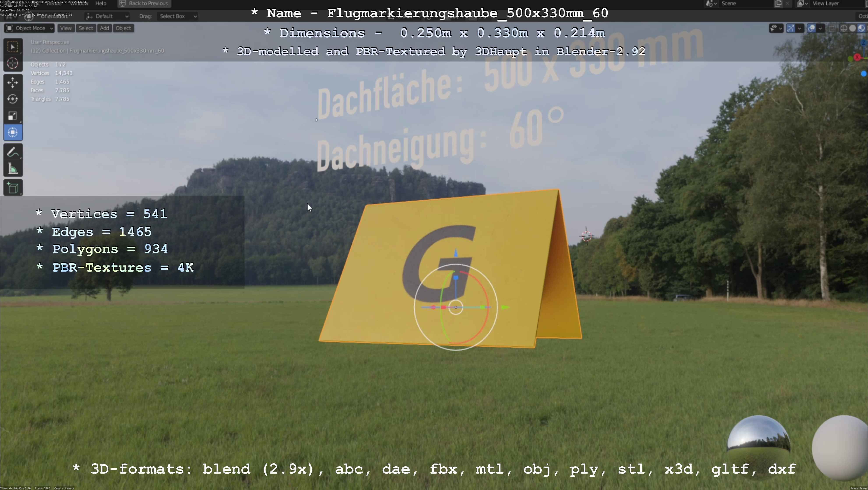The height and width of the screenshot is (490, 868).
Task: Choose the Move tool in toolbar
Action: [13, 83]
